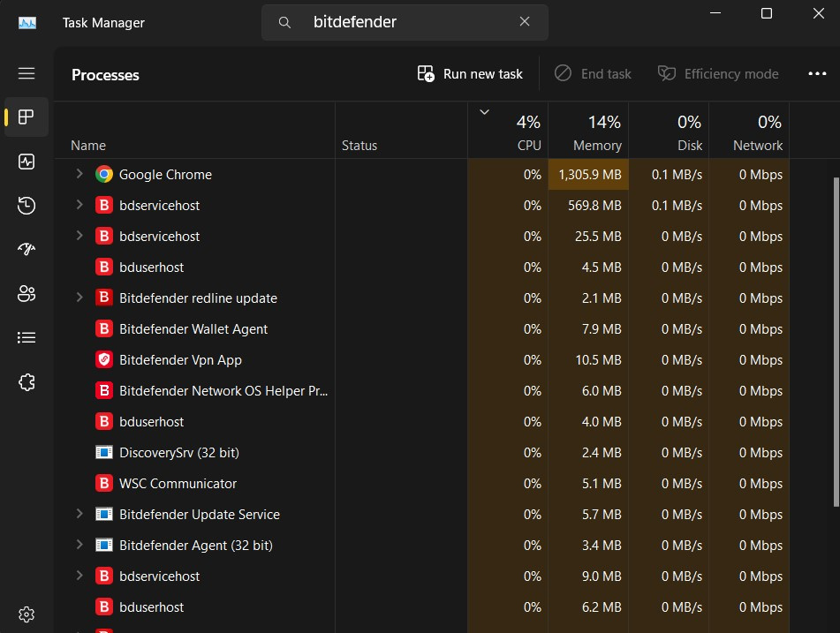Screen dimensions: 840x633
Task: Sort processes by Name column
Action: [194, 130]
